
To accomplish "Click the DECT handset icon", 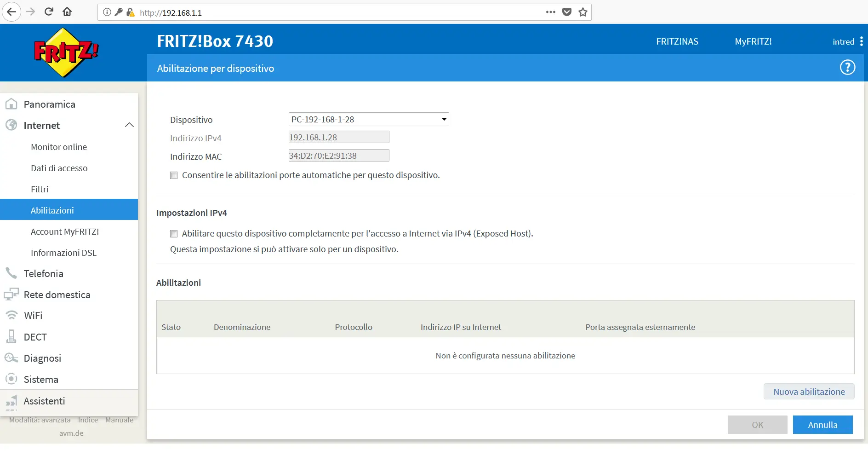I will pyautogui.click(x=11, y=336).
